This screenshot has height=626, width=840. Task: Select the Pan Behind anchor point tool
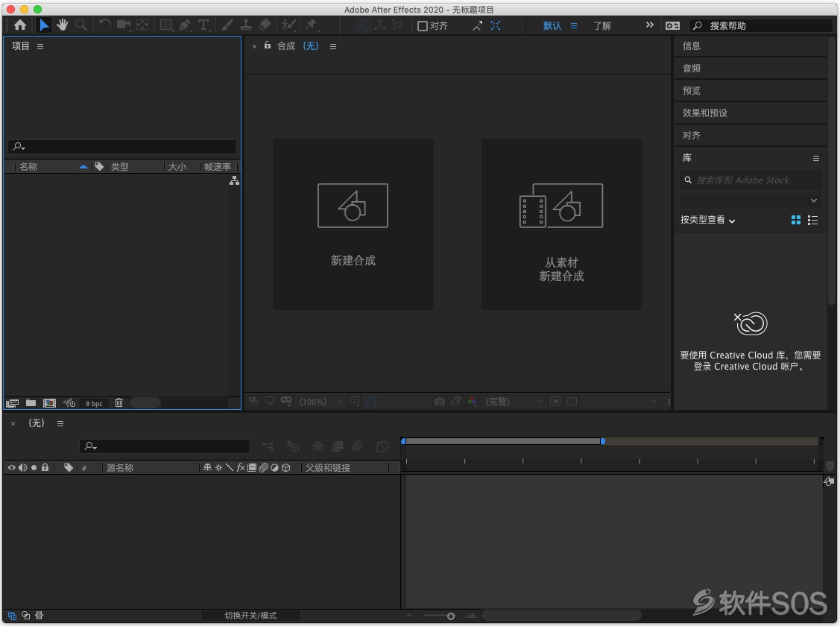pyautogui.click(x=142, y=25)
